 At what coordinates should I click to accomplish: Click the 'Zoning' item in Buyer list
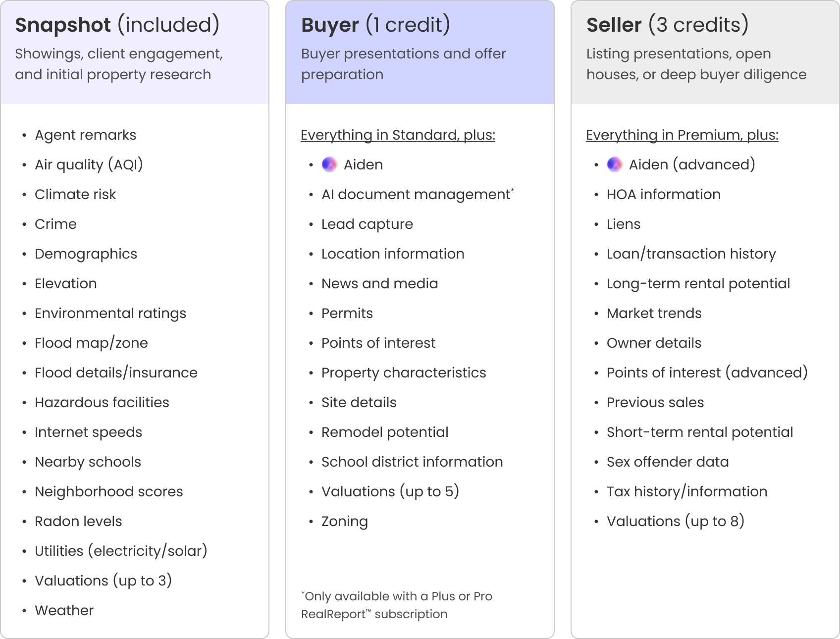345,521
